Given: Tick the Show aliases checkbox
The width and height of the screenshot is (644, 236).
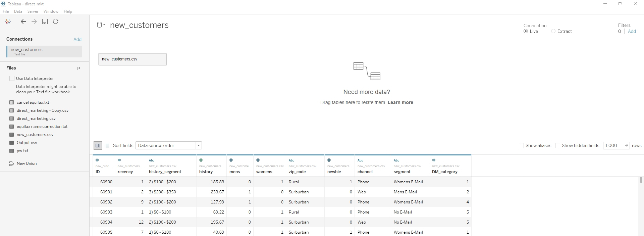Looking at the screenshot, I should tap(521, 145).
